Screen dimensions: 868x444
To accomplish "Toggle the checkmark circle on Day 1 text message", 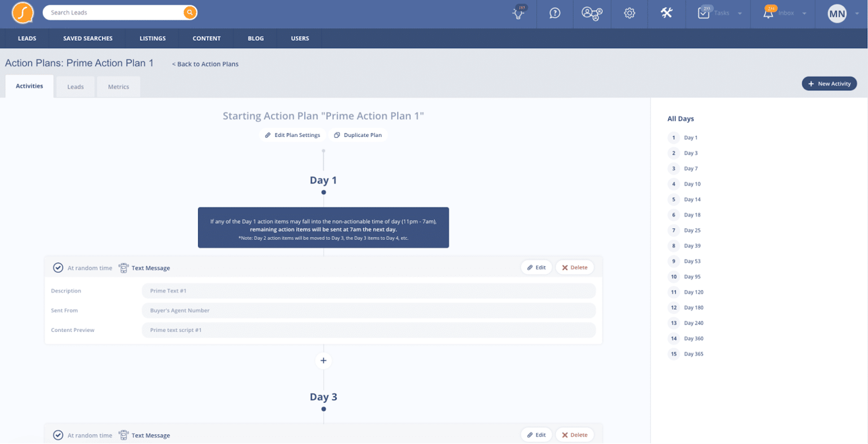I will [58, 267].
